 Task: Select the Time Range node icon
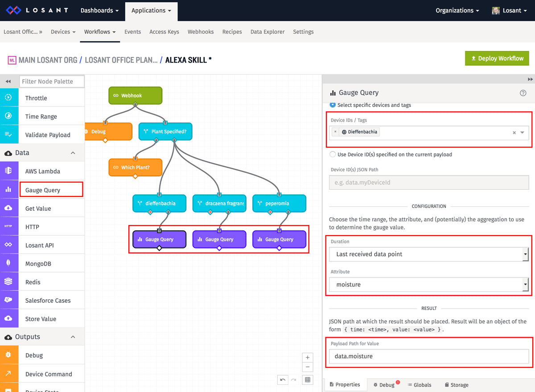pos(8,116)
